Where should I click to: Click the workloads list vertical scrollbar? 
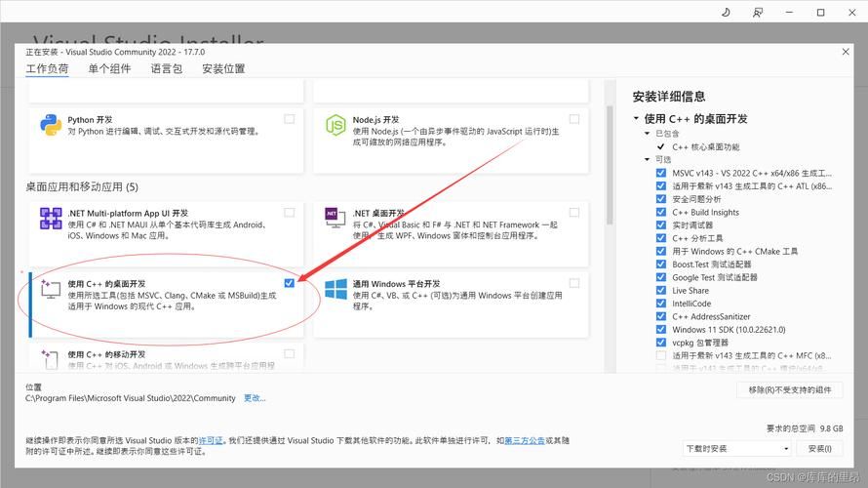tap(610, 165)
